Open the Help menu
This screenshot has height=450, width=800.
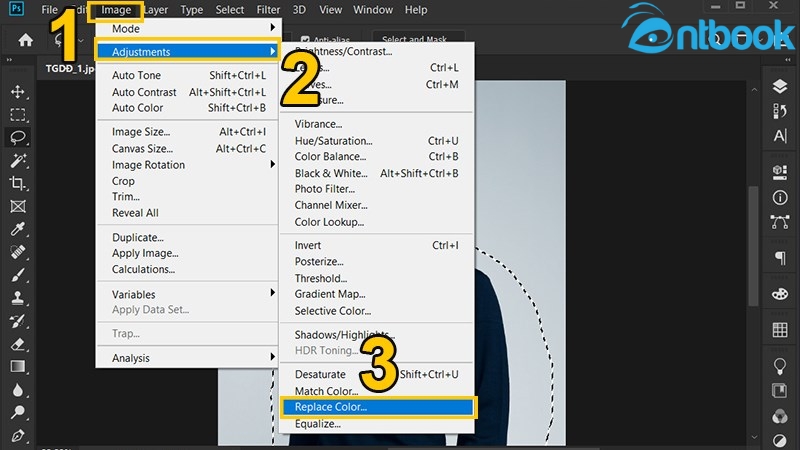click(416, 10)
